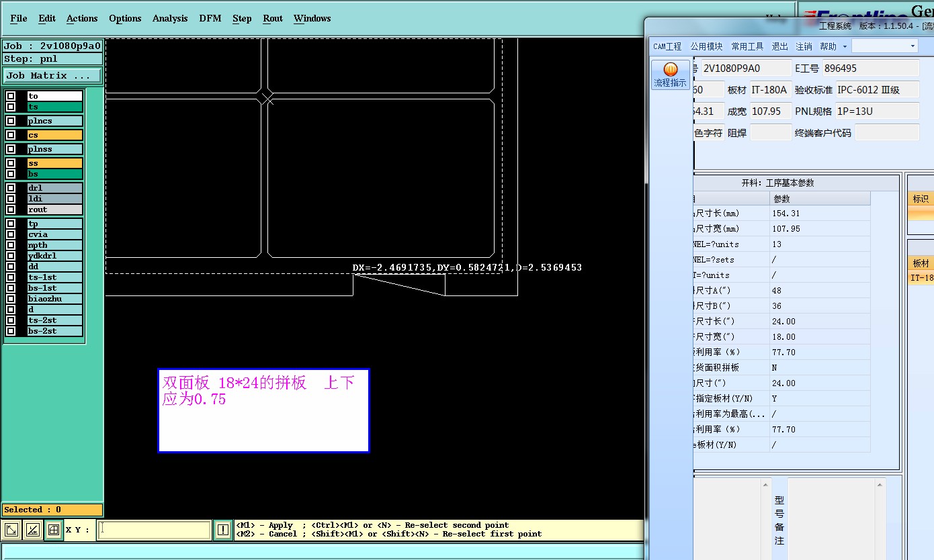Toggle the 'tp' layer checkbox

(x=11, y=224)
